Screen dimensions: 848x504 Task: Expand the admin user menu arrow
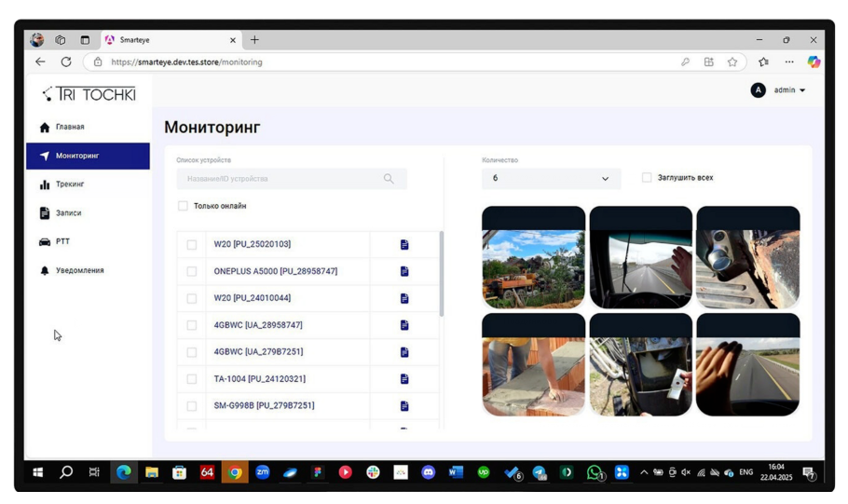click(x=802, y=90)
